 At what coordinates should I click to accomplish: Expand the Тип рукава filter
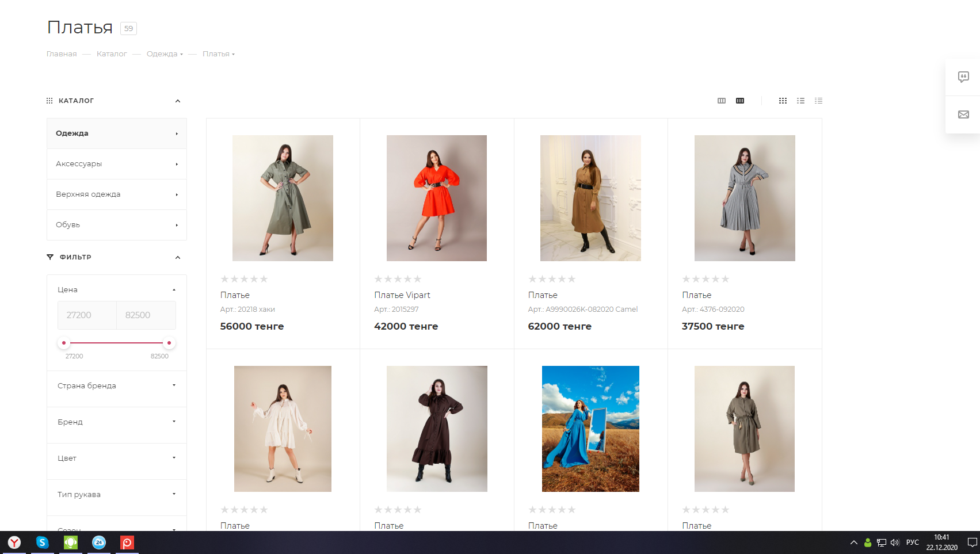point(117,495)
